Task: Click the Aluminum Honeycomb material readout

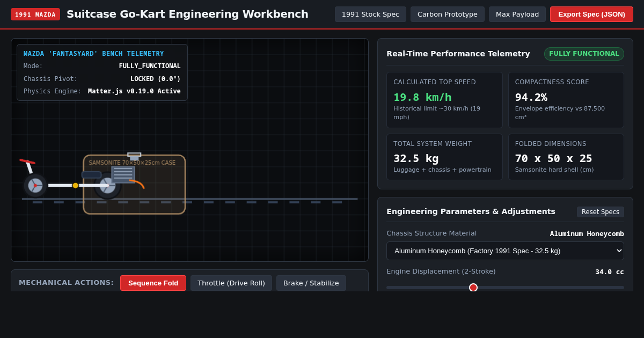Action: (587, 234)
